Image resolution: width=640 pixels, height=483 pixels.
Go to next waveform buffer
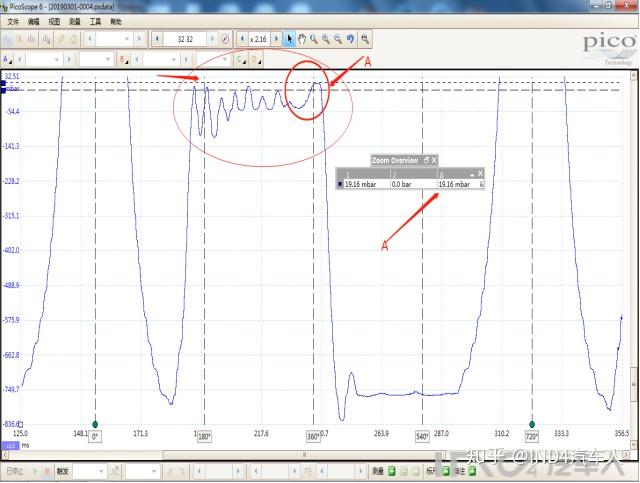click(x=212, y=39)
